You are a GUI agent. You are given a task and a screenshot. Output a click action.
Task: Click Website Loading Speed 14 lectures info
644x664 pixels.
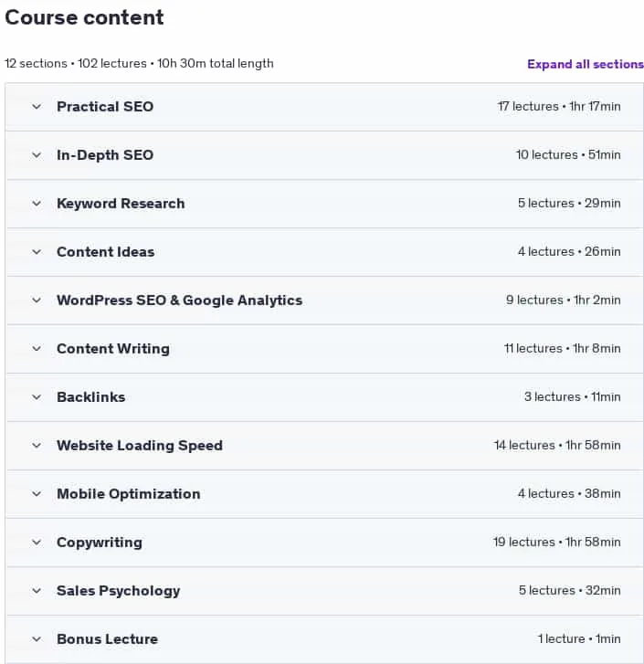557,445
